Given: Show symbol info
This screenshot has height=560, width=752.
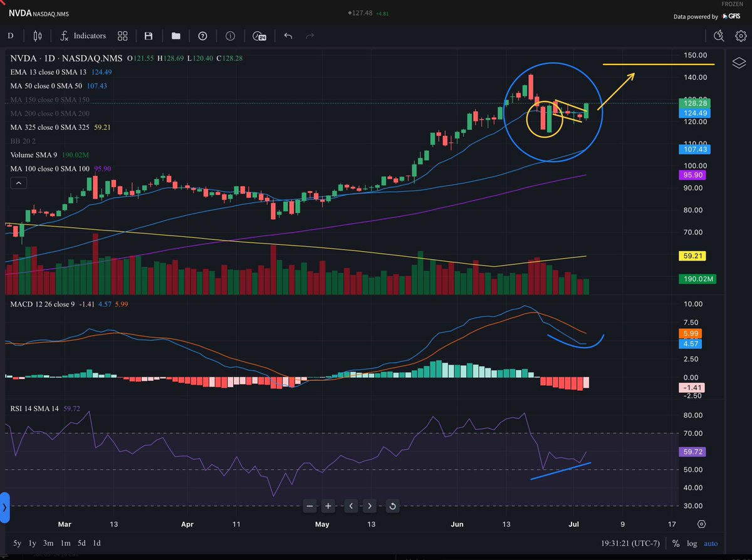Looking at the screenshot, I should pos(230,36).
